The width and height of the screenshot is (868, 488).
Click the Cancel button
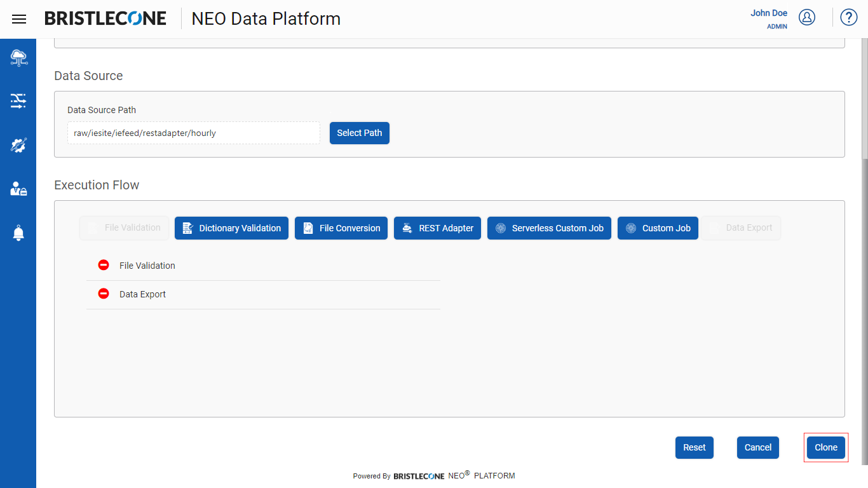pos(758,447)
